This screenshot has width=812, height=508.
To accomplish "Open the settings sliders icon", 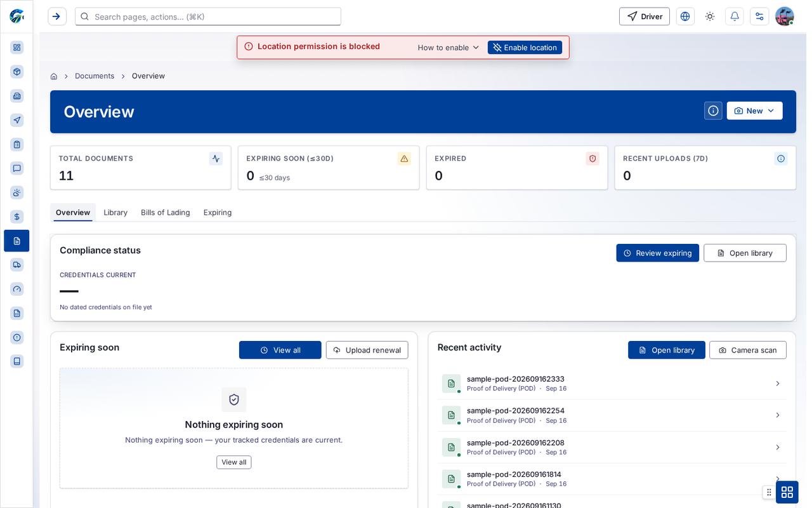I will pyautogui.click(x=759, y=17).
